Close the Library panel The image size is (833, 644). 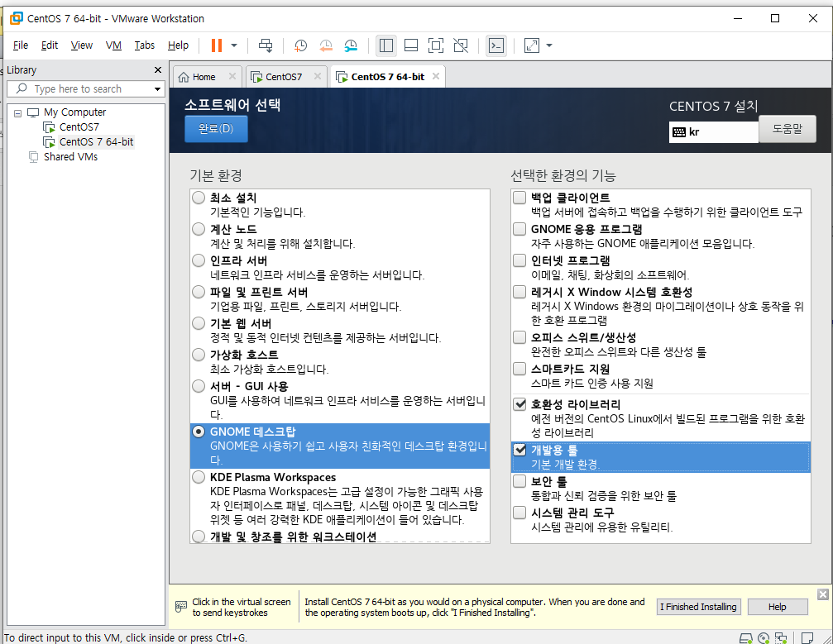coord(158,70)
